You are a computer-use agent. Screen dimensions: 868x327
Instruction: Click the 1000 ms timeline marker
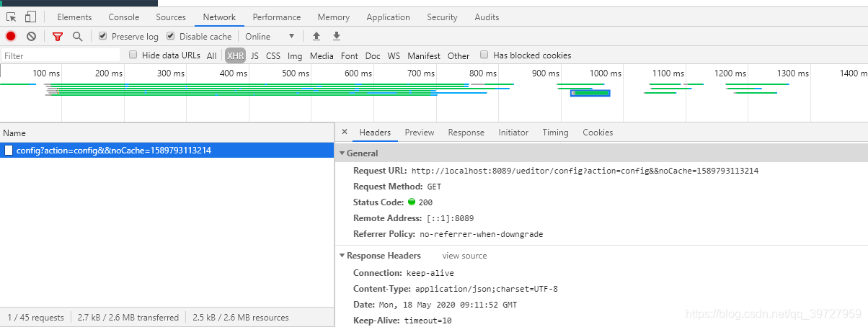[605, 73]
